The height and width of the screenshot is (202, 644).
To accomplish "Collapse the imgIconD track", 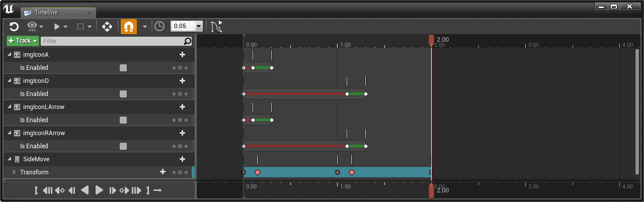I will coord(10,80).
